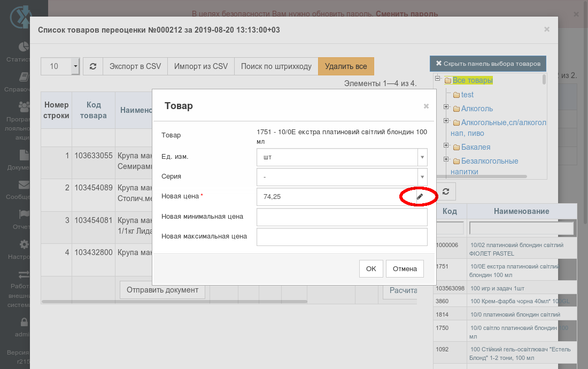The width and height of the screenshot is (588, 369).
Task: Open the Сообщения envelope sidebar icon
Action: 24,185
